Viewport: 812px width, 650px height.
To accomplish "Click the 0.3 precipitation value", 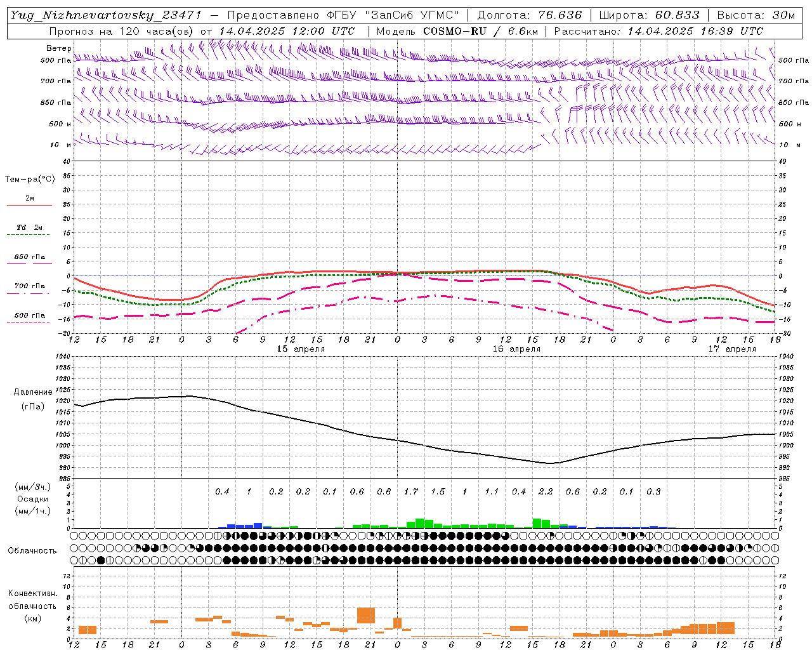I will [653, 492].
